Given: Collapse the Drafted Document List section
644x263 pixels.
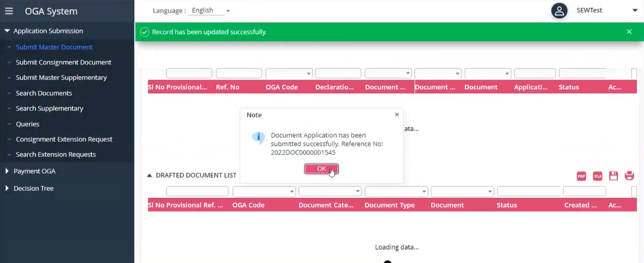Looking at the screenshot, I should 150,175.
